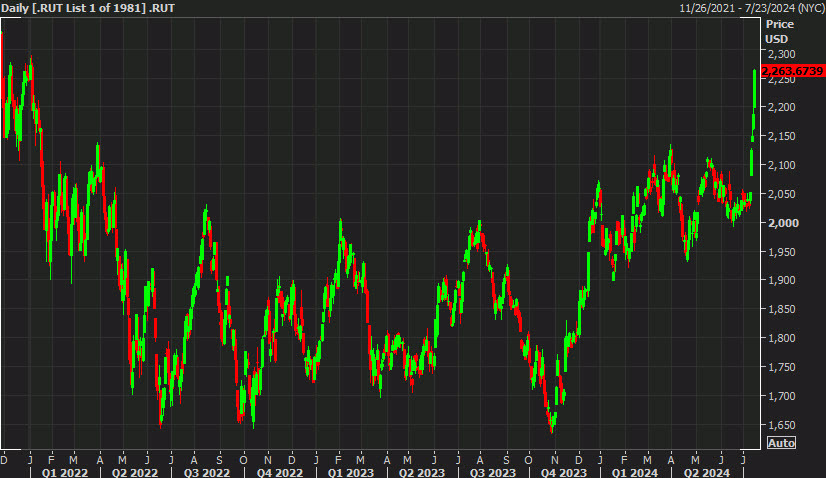This screenshot has width=826, height=478.
Task: Select the 1,700 price axis label
Action: tap(782, 396)
